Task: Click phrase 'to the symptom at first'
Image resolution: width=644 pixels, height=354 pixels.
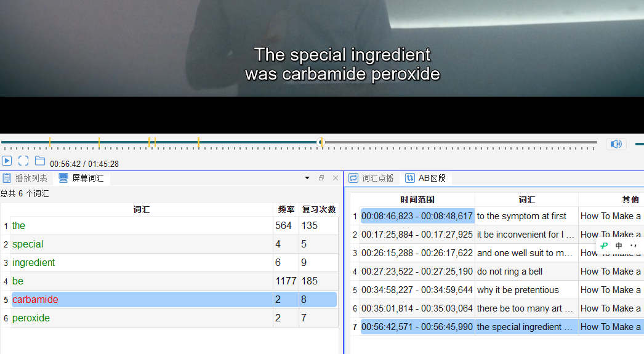Action: point(521,216)
